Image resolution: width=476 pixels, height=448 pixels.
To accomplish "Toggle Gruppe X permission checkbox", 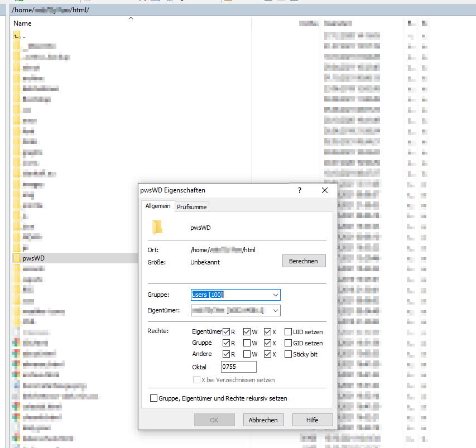I will click(x=267, y=343).
